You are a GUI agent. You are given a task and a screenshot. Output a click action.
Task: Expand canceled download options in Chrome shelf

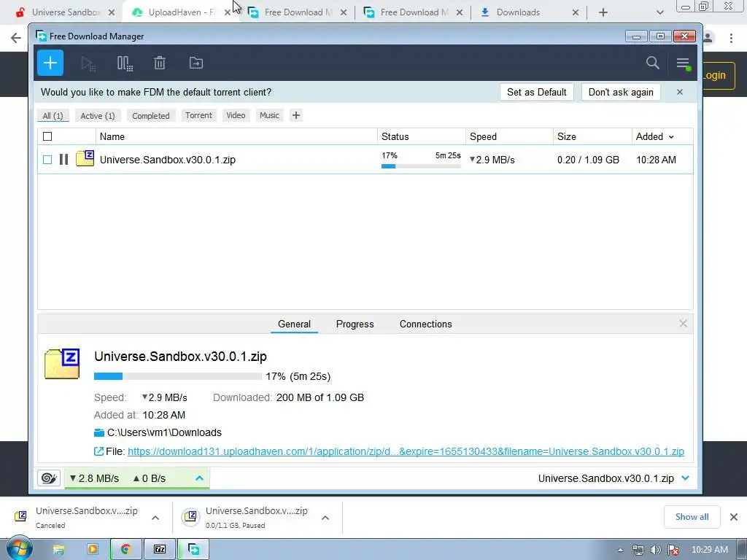155,518
